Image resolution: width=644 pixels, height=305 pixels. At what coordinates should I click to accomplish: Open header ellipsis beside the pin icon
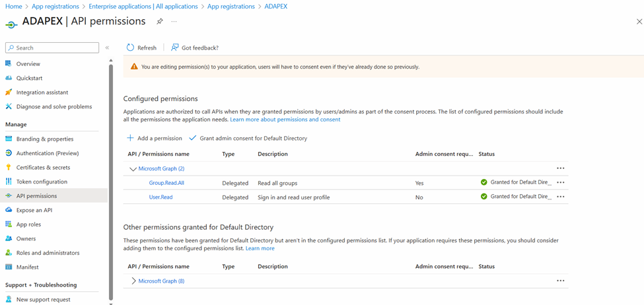point(174,22)
